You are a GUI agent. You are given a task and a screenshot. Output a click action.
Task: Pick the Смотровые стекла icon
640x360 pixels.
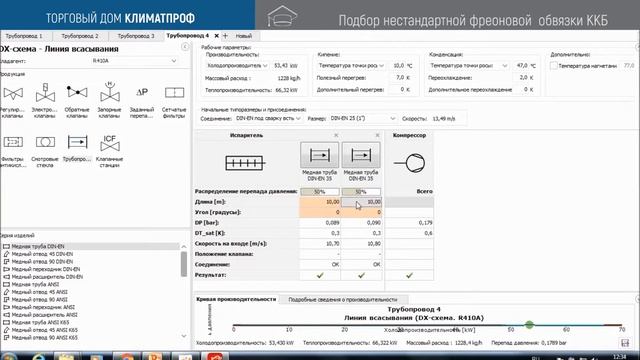click(45, 142)
